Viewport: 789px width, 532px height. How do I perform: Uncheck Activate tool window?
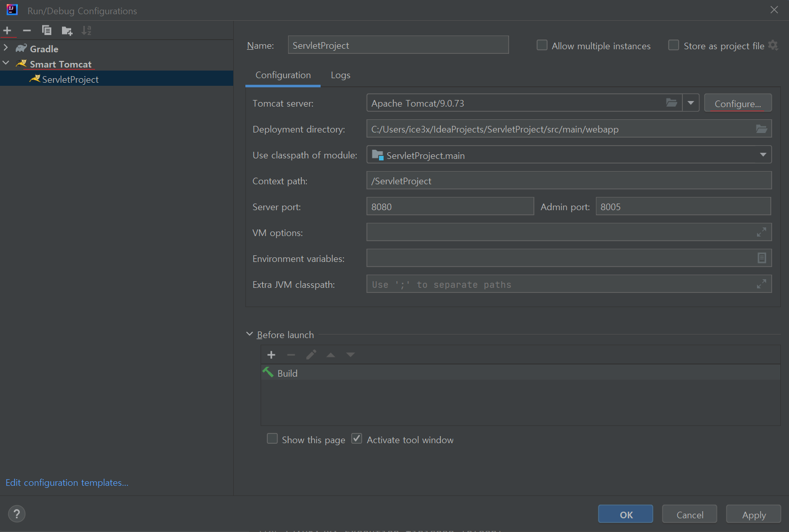tap(357, 439)
